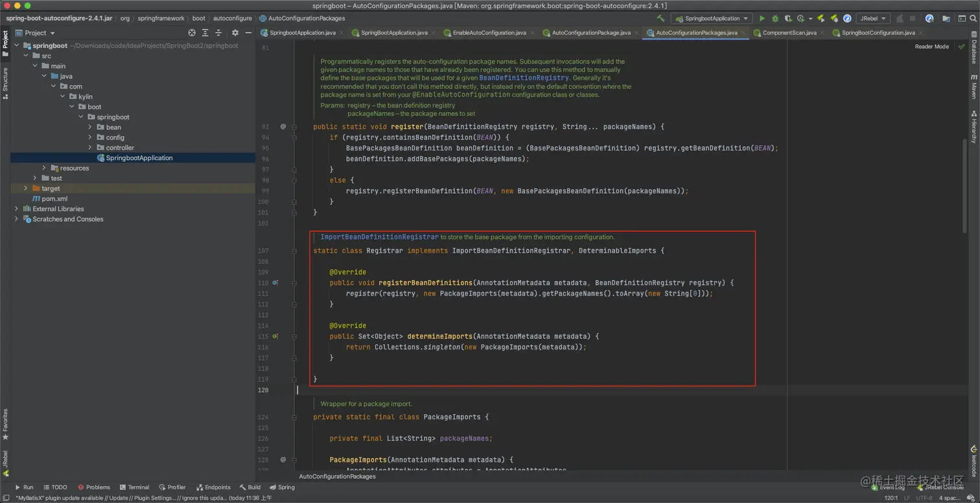This screenshot has height=503, width=980.
Task: Open the TODO tool window
Action: point(55,487)
